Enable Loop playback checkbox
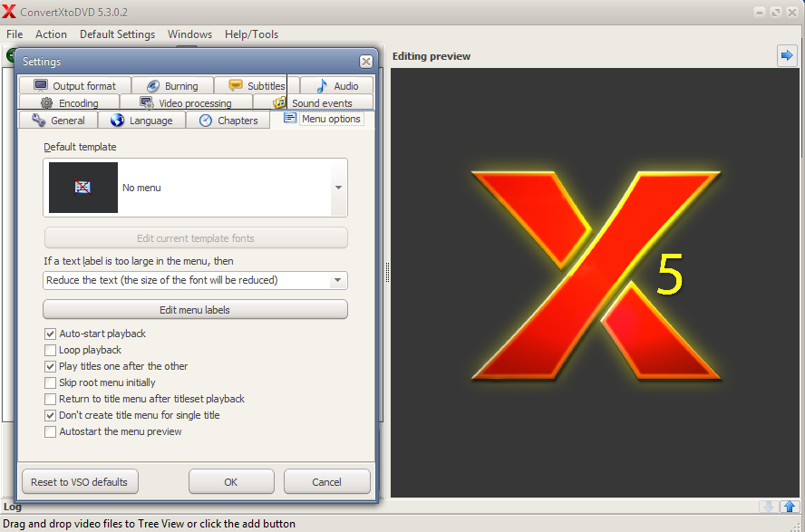The width and height of the screenshot is (805, 532). [50, 351]
